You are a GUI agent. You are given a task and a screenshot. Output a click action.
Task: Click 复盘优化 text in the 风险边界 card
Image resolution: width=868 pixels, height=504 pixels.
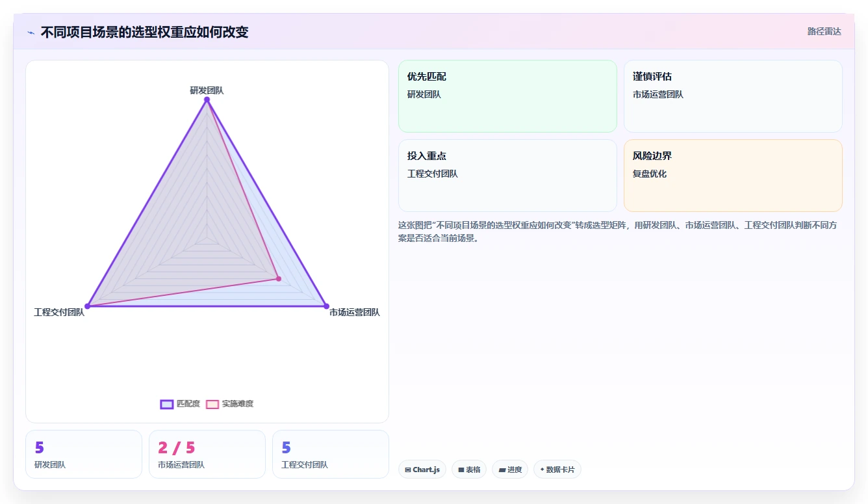(650, 174)
